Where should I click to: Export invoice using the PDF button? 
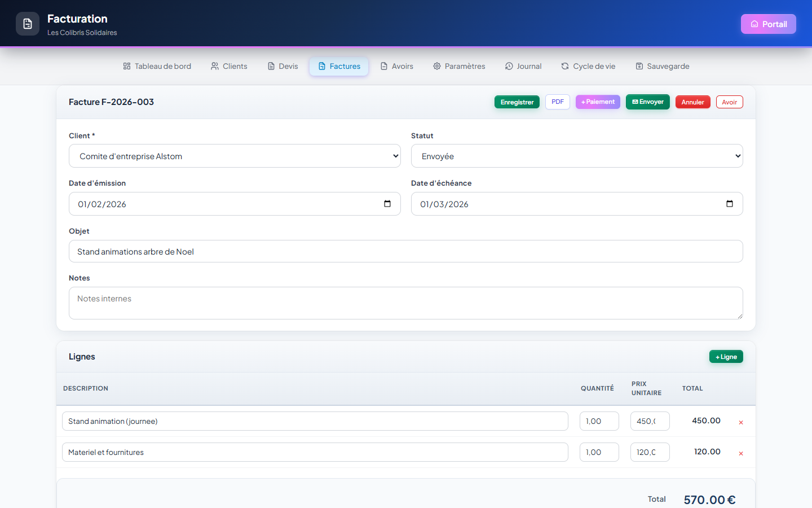click(x=558, y=102)
